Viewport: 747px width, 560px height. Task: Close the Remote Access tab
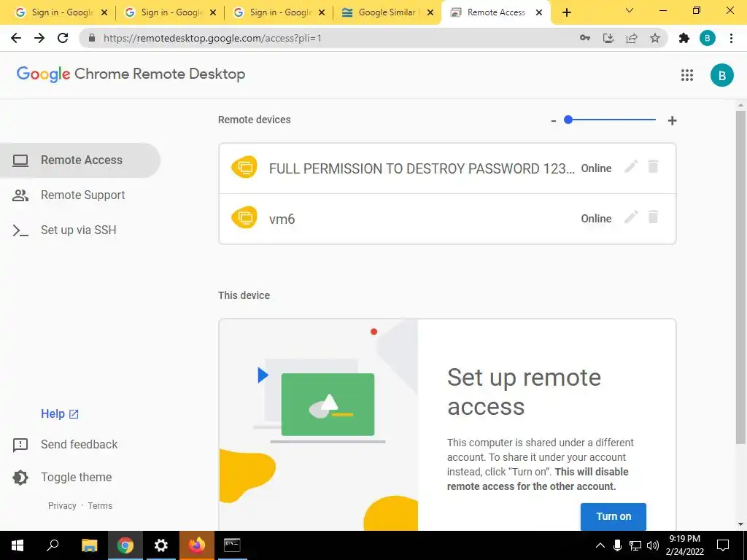tap(539, 13)
